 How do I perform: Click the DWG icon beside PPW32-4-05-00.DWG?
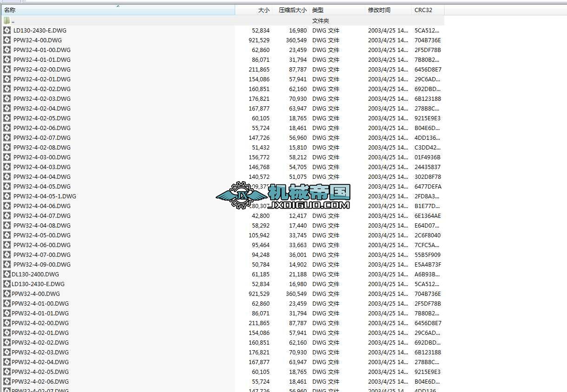pyautogui.click(x=7, y=235)
